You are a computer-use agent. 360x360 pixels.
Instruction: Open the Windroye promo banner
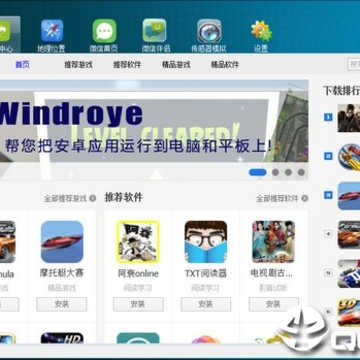point(154,130)
